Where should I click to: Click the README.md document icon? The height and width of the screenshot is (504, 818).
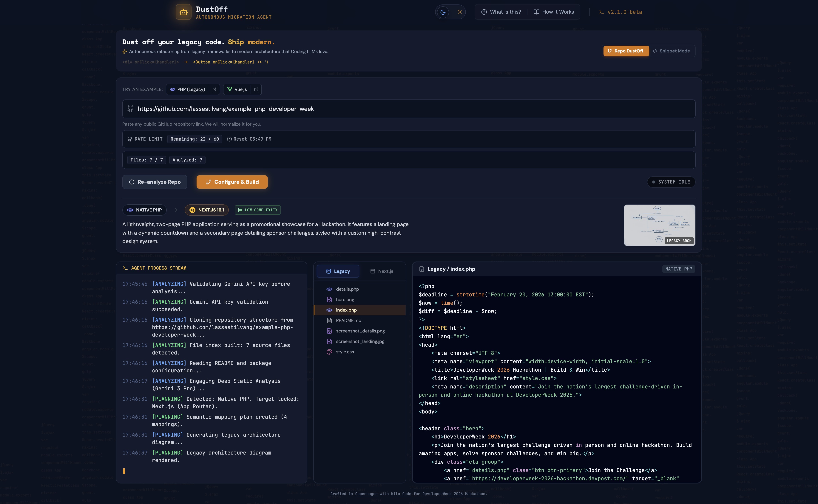click(x=329, y=320)
